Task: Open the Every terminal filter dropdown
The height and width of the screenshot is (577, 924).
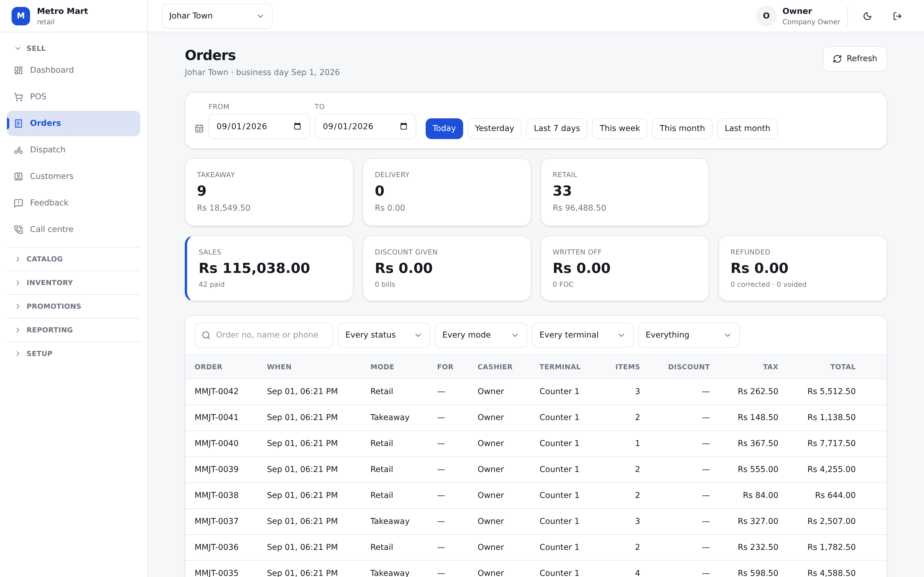Action: [x=582, y=335]
